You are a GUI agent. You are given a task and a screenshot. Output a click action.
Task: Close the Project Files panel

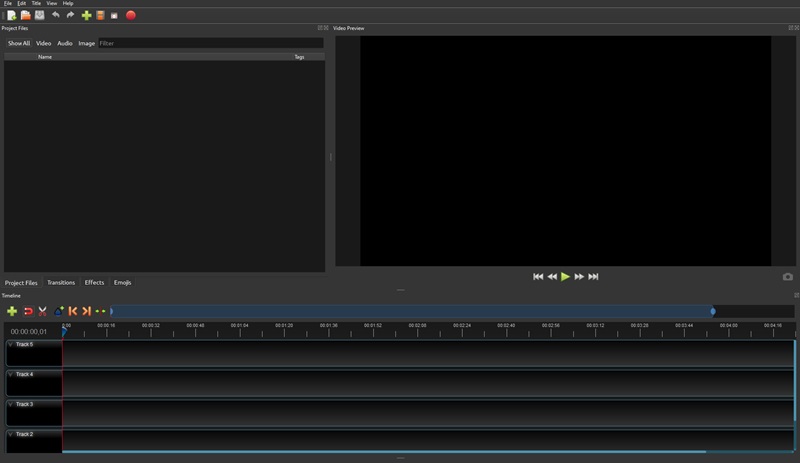[x=326, y=28]
